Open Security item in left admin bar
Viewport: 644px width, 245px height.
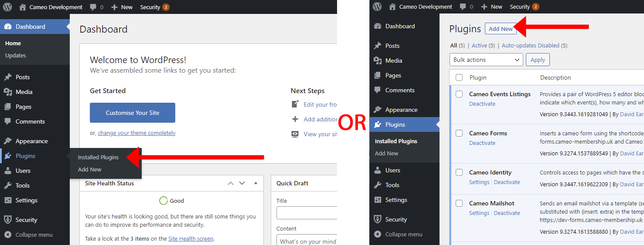point(155,7)
